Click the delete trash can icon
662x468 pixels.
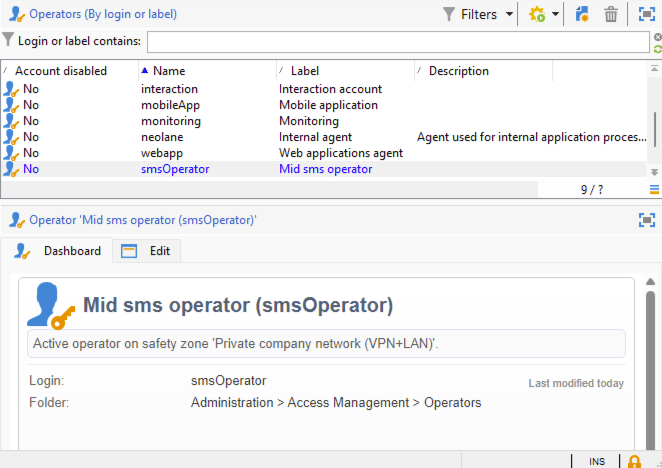click(x=610, y=15)
